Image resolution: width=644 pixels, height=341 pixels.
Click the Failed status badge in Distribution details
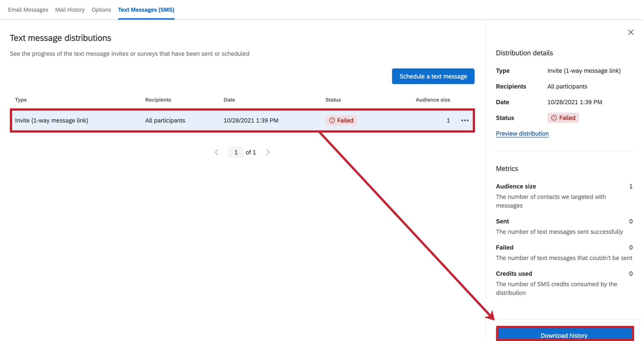(563, 117)
